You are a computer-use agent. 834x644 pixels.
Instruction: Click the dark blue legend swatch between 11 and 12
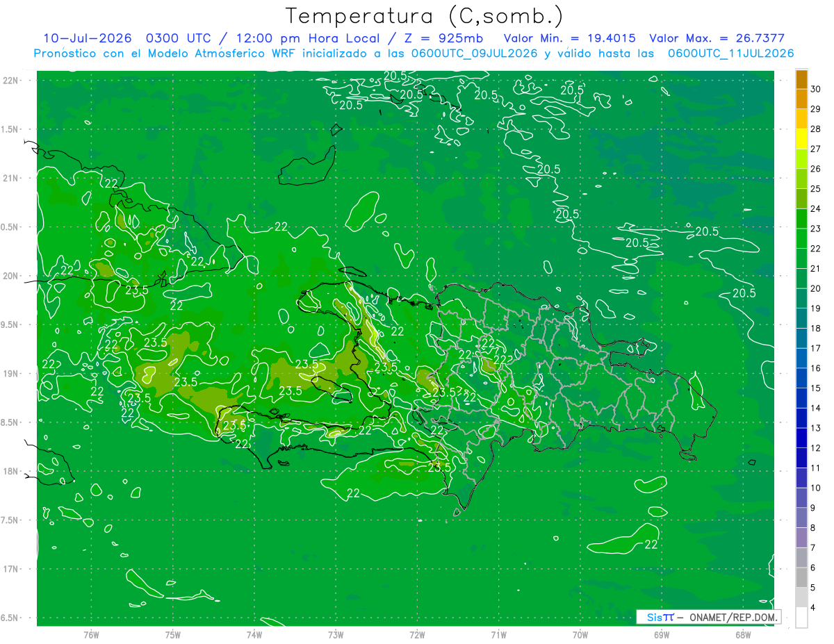coord(801,458)
